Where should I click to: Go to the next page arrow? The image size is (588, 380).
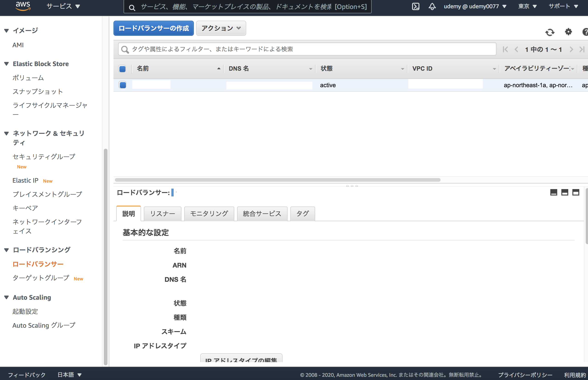(x=572, y=49)
